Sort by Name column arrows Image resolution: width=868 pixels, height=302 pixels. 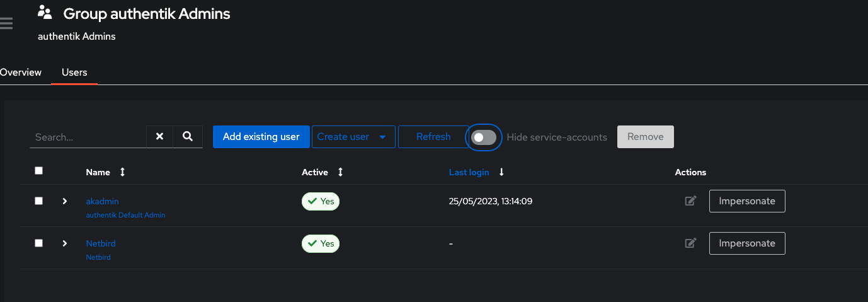click(122, 172)
